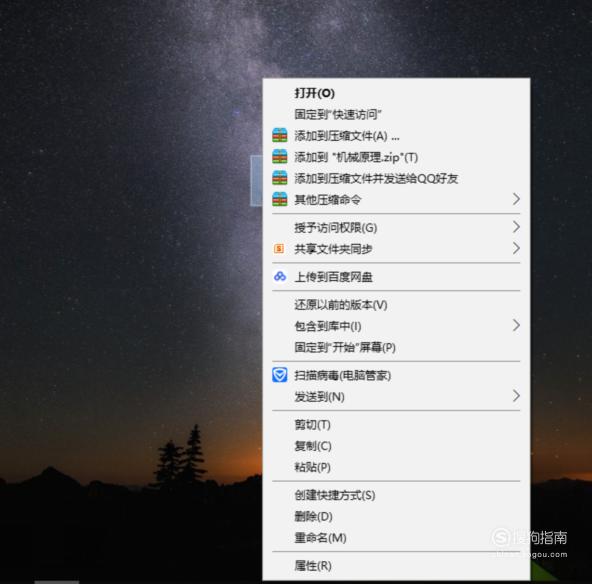Viewport: 592px width, 584px height.
Task: Expand the 其他压缩命令 submenu arrow
Action: click(x=516, y=199)
